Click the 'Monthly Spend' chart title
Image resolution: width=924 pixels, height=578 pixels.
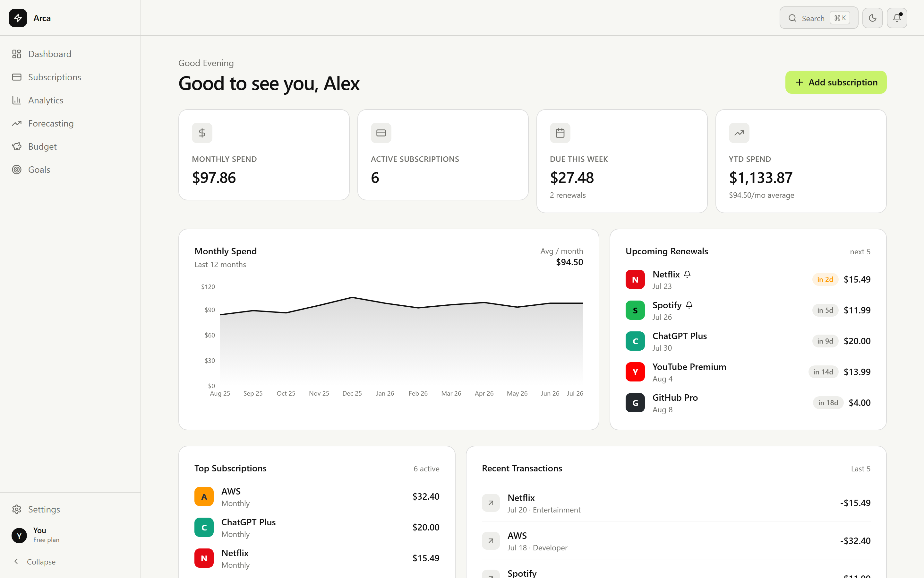(x=225, y=251)
